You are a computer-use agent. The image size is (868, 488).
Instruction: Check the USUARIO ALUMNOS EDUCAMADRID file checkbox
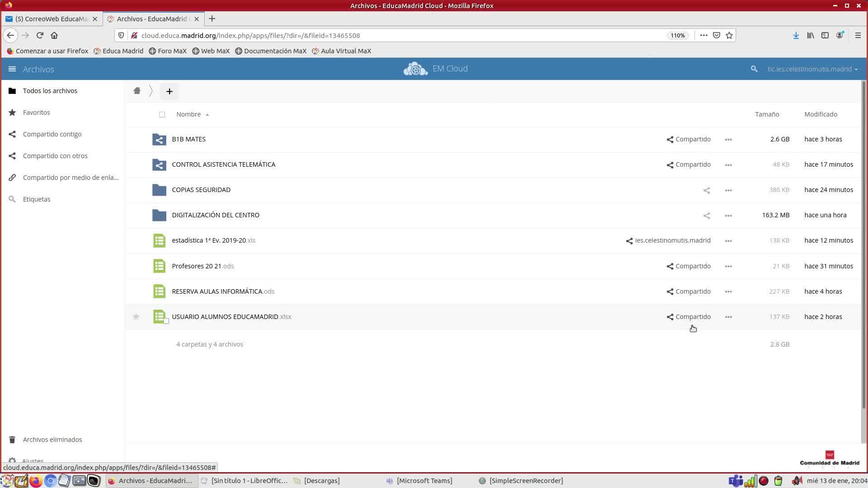(166, 321)
